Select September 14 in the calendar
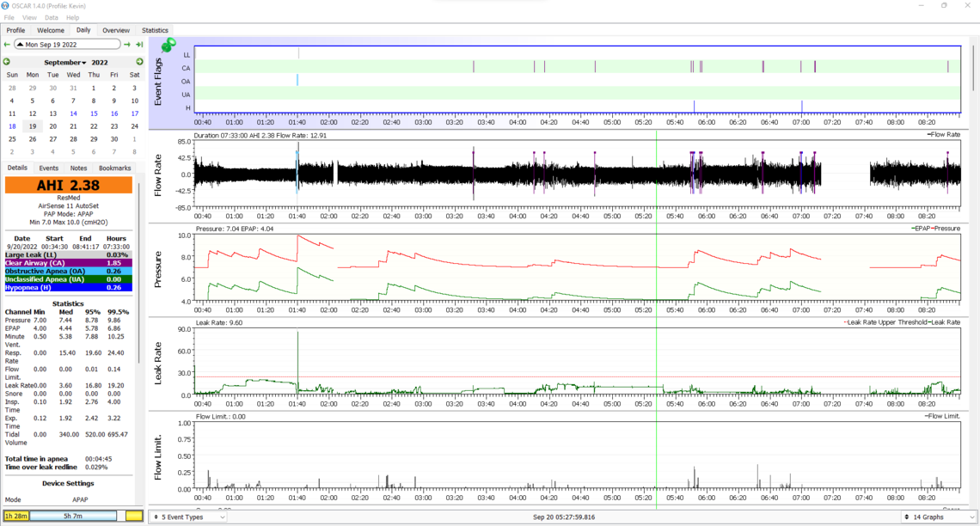This screenshot has width=980, height=526. coord(73,113)
